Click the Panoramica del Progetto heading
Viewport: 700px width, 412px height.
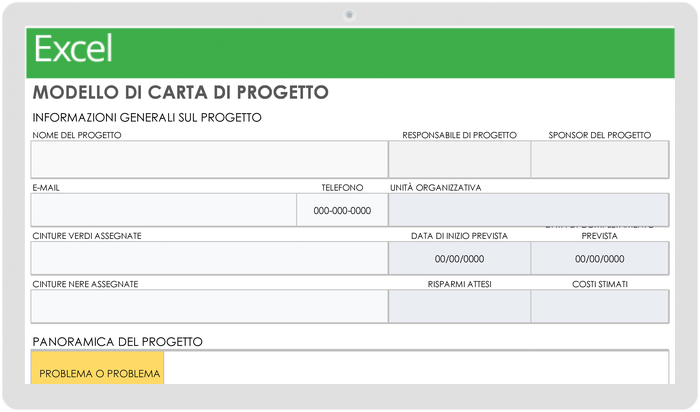(118, 342)
